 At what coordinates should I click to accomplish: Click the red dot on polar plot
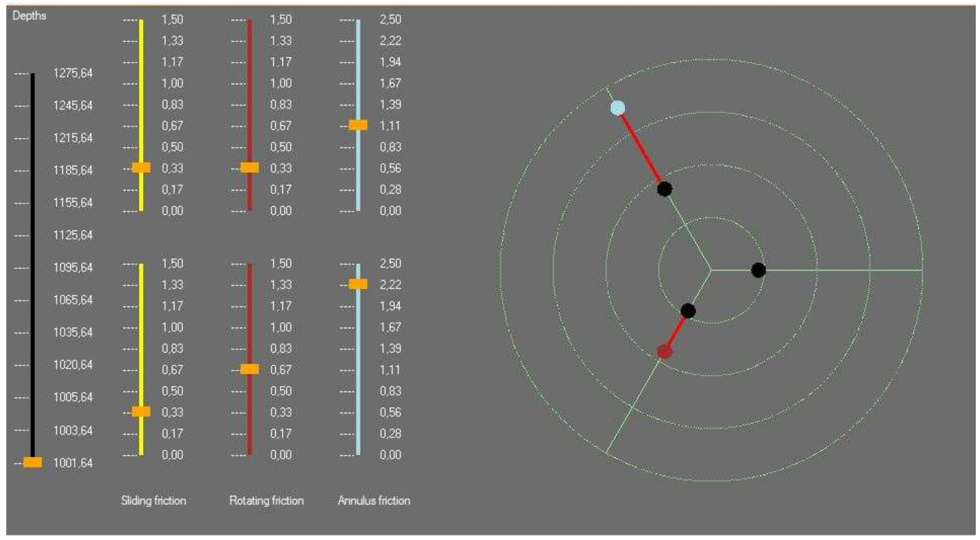point(664,351)
